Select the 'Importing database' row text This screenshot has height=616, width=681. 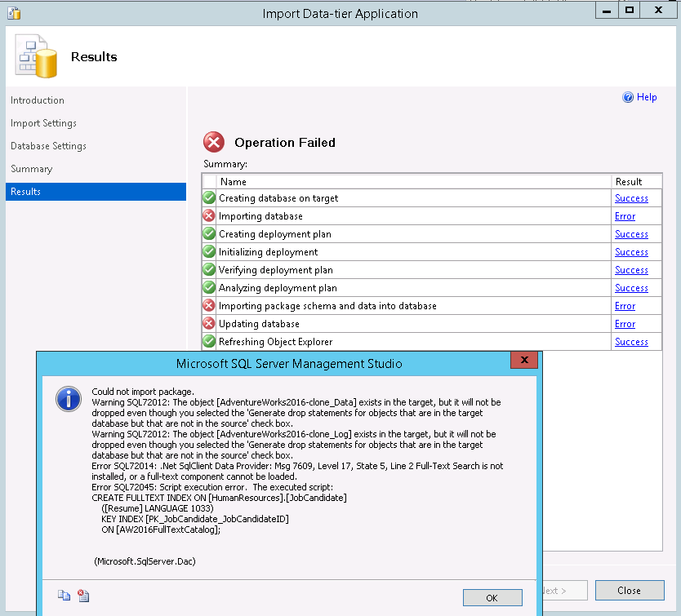click(260, 216)
